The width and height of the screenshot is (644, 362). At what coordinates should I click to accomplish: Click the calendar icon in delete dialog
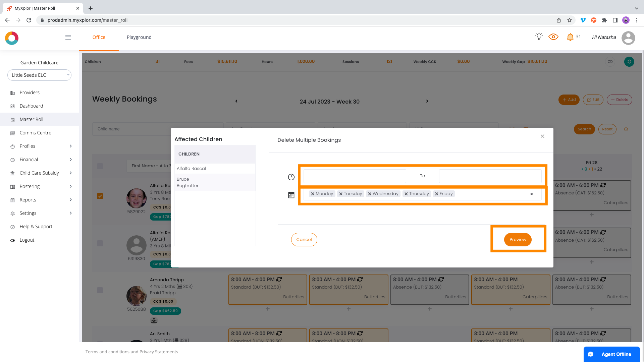[x=291, y=195]
